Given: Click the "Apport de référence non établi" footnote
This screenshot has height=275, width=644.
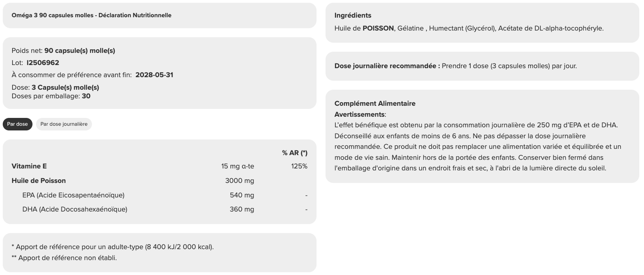Looking at the screenshot, I should pyautogui.click(x=67, y=258).
